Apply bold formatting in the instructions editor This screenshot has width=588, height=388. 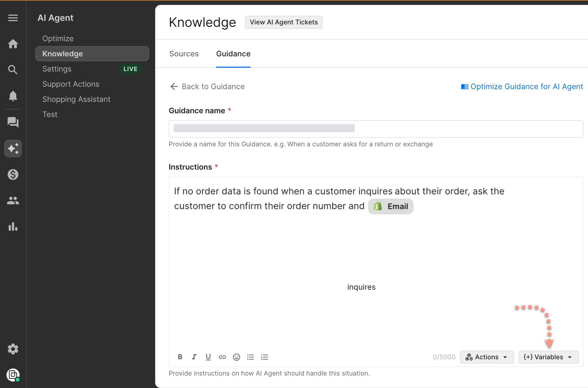(x=180, y=357)
